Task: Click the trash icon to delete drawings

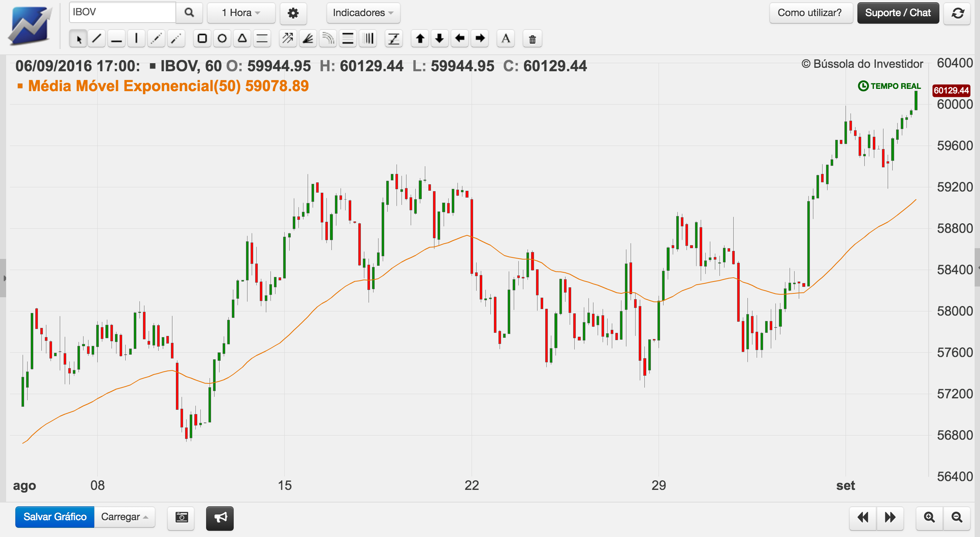Action: click(533, 39)
